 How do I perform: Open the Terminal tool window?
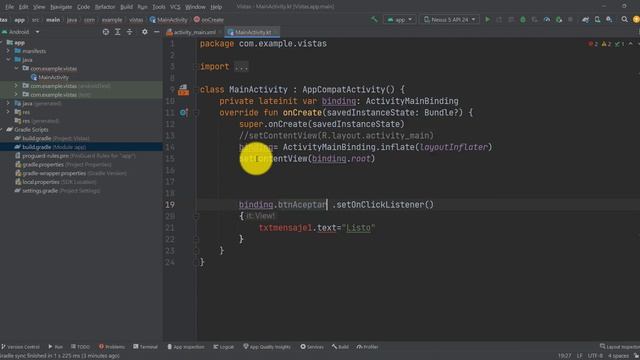coord(145,347)
